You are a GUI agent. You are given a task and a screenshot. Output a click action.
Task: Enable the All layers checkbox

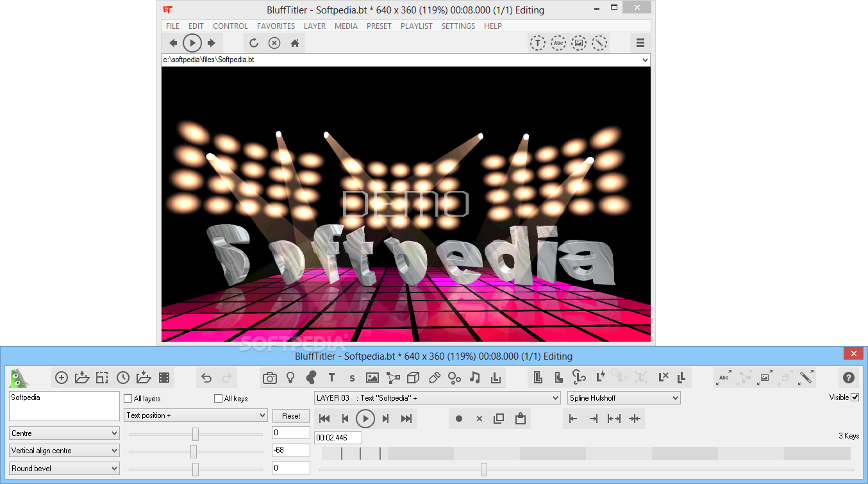click(x=128, y=398)
